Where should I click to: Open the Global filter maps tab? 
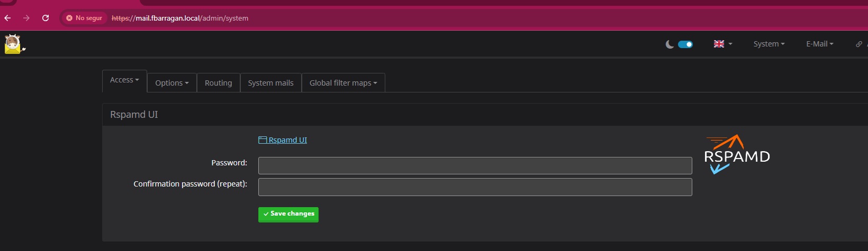click(343, 83)
